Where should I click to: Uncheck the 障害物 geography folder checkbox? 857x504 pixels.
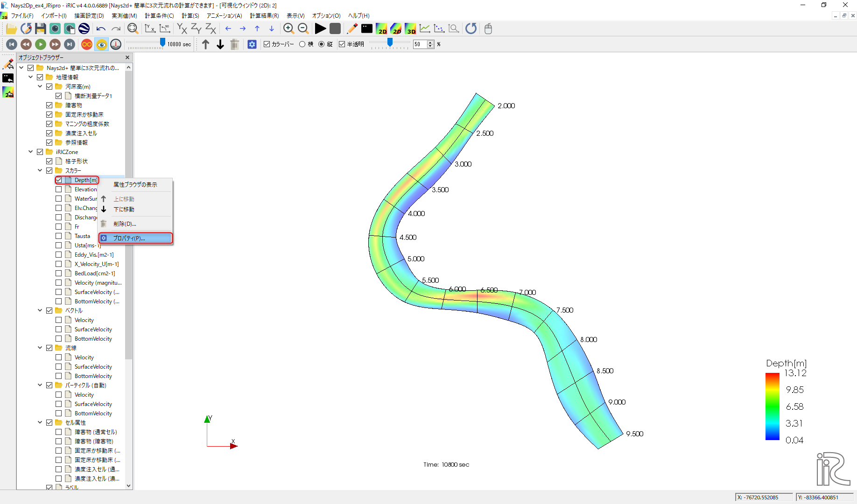(49, 105)
